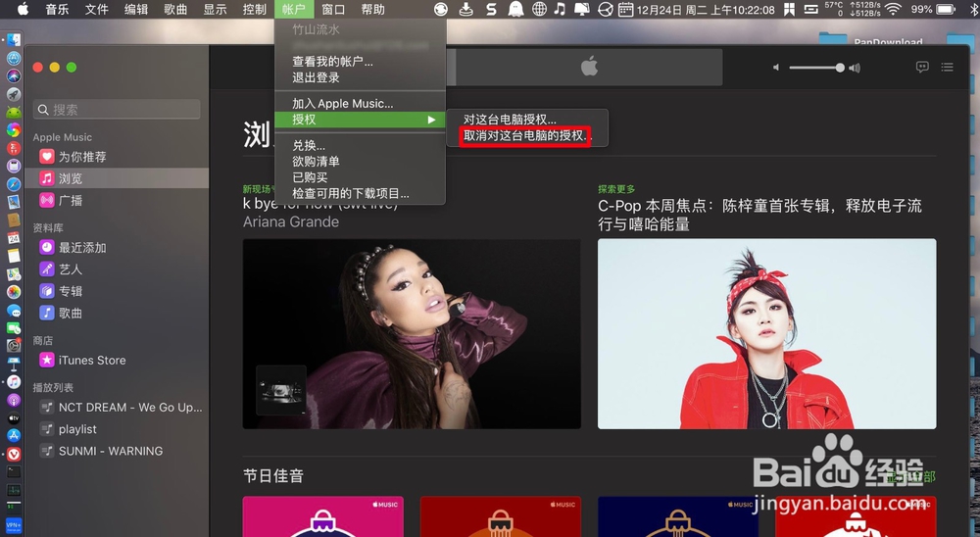Choose 兑换… menu item

[360, 145]
